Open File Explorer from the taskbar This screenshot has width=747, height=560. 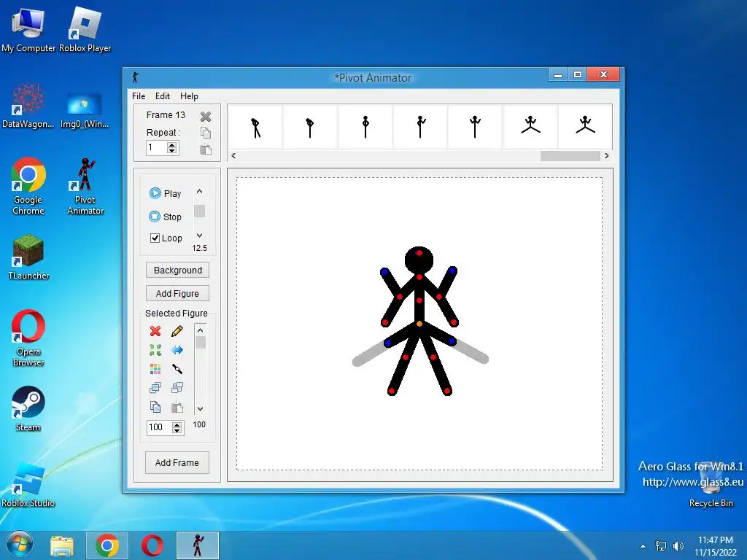[x=62, y=545]
